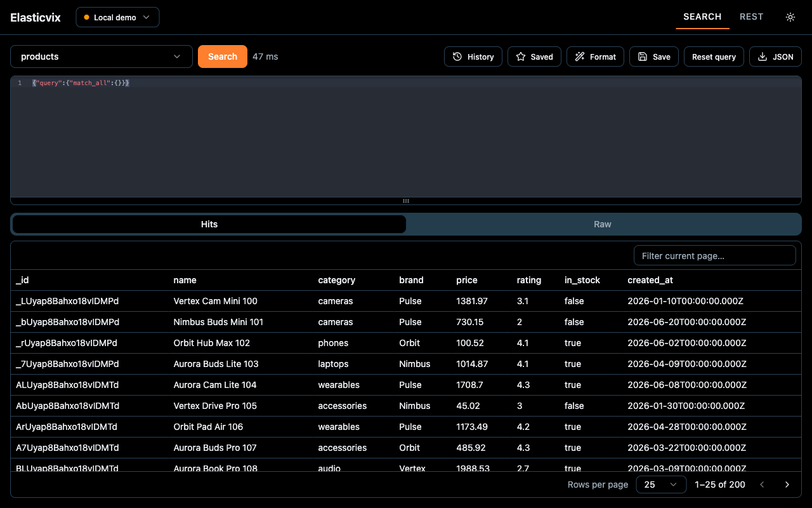812x508 pixels.
Task: Open Saved queries
Action: pos(534,57)
